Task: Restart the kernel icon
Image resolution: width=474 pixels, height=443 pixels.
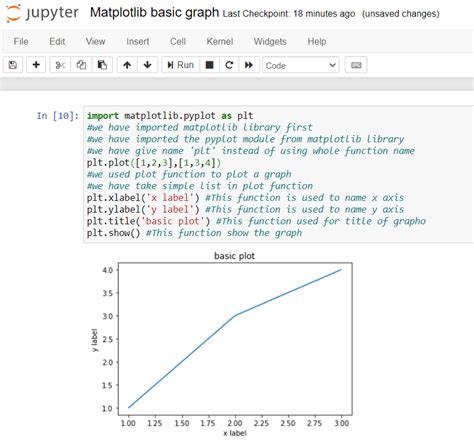Action: click(229, 65)
